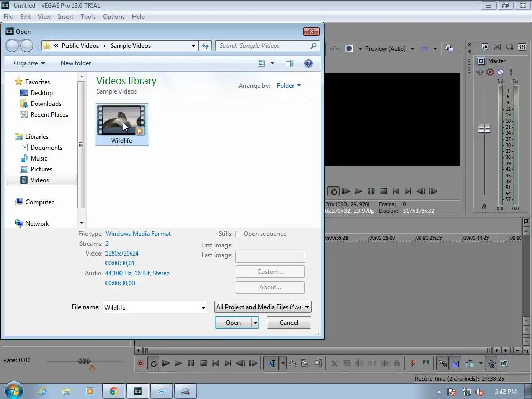This screenshot has width=532, height=399.
Task: Click the Master bus icon beside the Master label
Action: (x=481, y=61)
